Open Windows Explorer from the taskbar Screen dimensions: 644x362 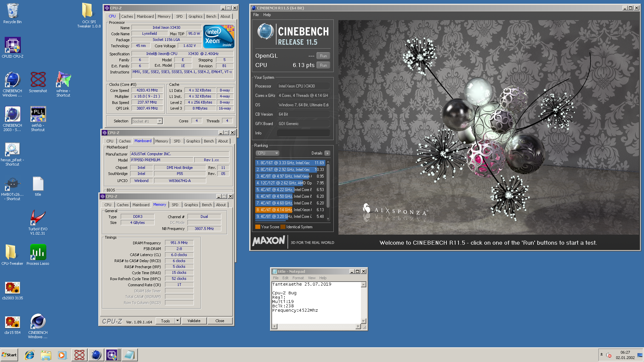(x=46, y=355)
